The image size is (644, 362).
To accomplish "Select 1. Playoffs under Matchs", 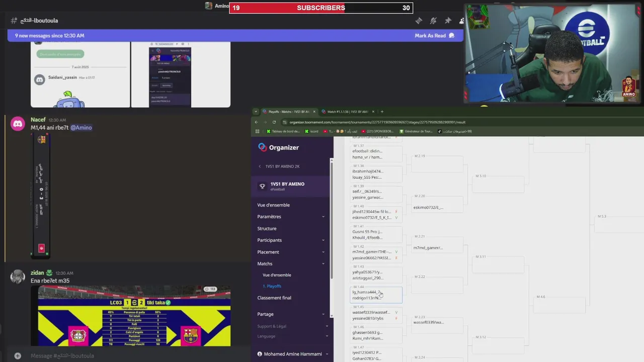I will [272, 286].
